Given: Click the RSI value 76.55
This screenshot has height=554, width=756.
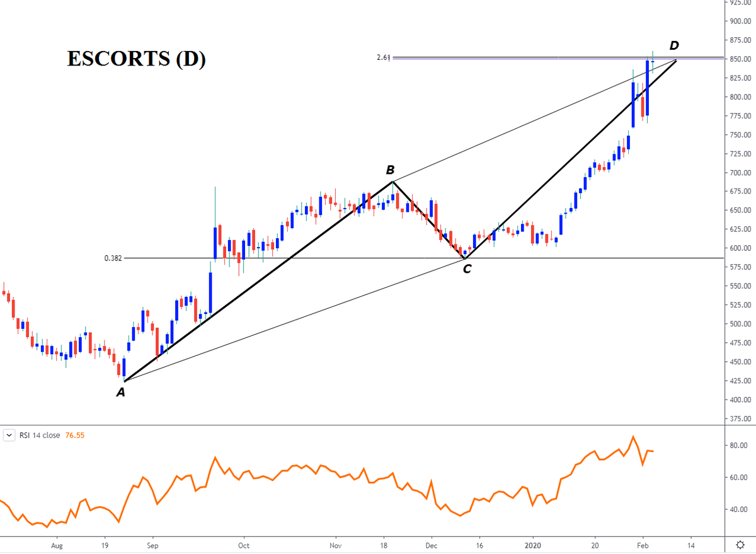Looking at the screenshot, I should pos(75,435).
